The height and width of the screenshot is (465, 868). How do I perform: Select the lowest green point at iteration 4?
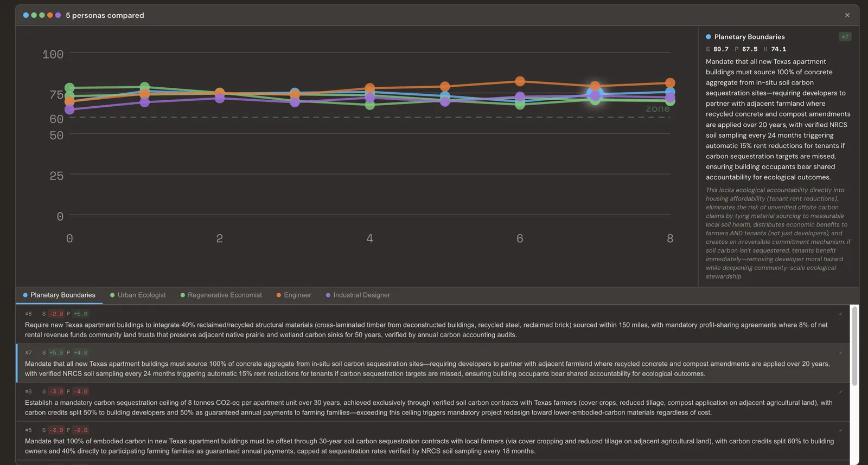click(370, 105)
